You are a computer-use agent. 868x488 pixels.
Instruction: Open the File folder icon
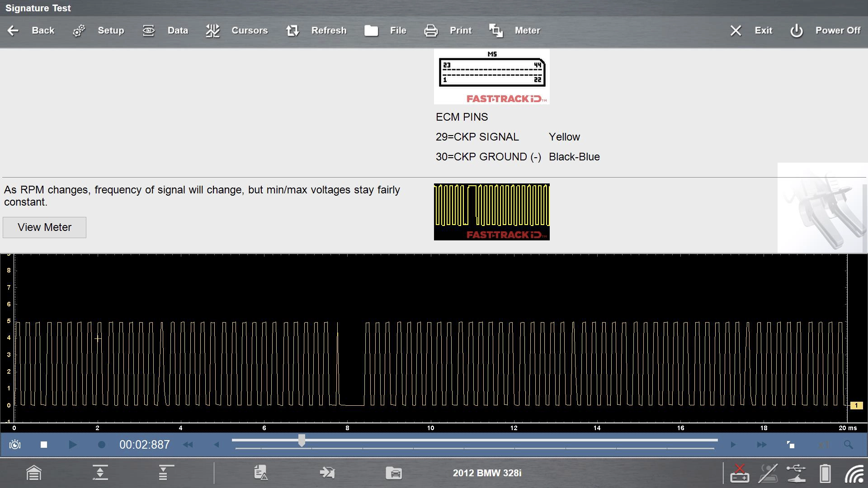(371, 31)
